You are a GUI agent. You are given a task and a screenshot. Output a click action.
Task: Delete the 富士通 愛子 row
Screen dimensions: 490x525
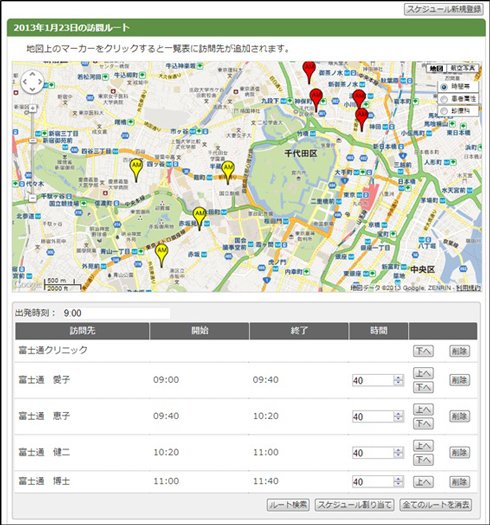459,380
